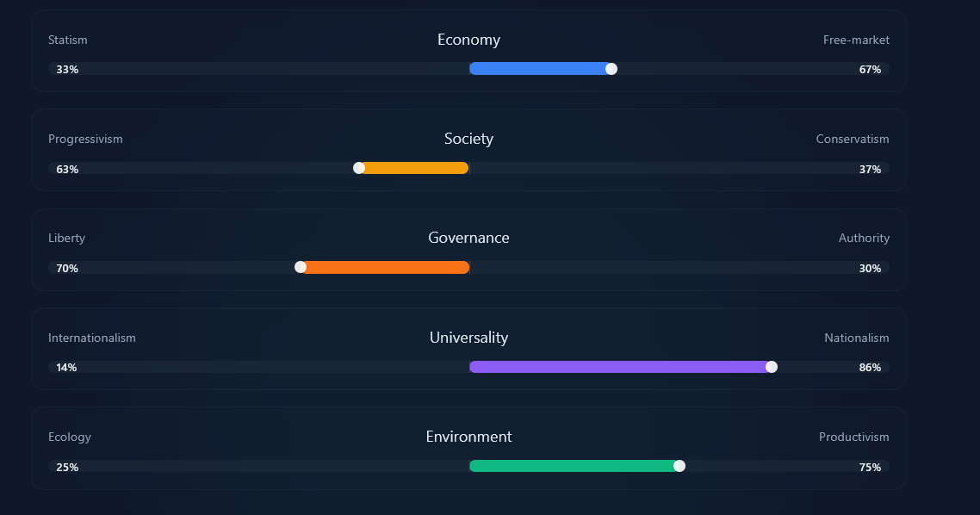The height and width of the screenshot is (515, 980).
Task: Click the Governance title text
Action: tap(468, 238)
